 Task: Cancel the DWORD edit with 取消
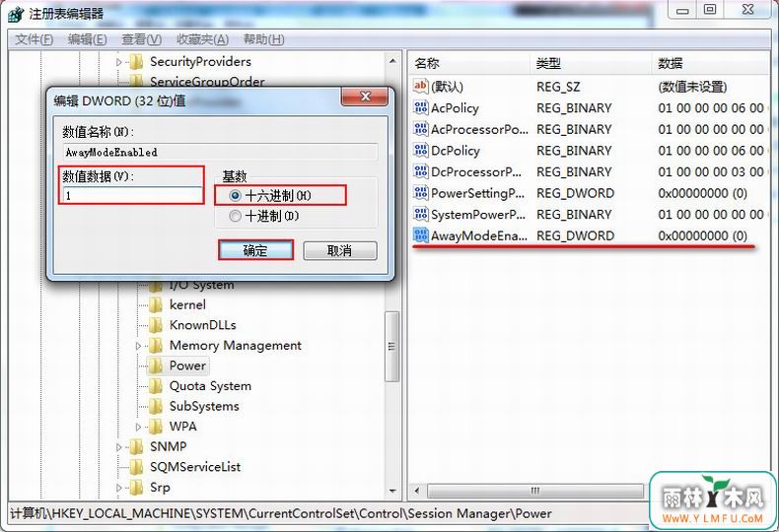(x=340, y=250)
